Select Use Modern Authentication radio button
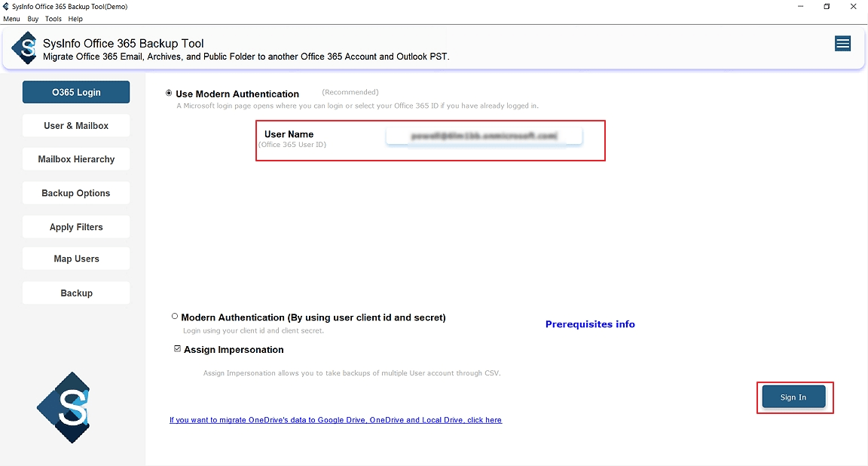 [169, 93]
